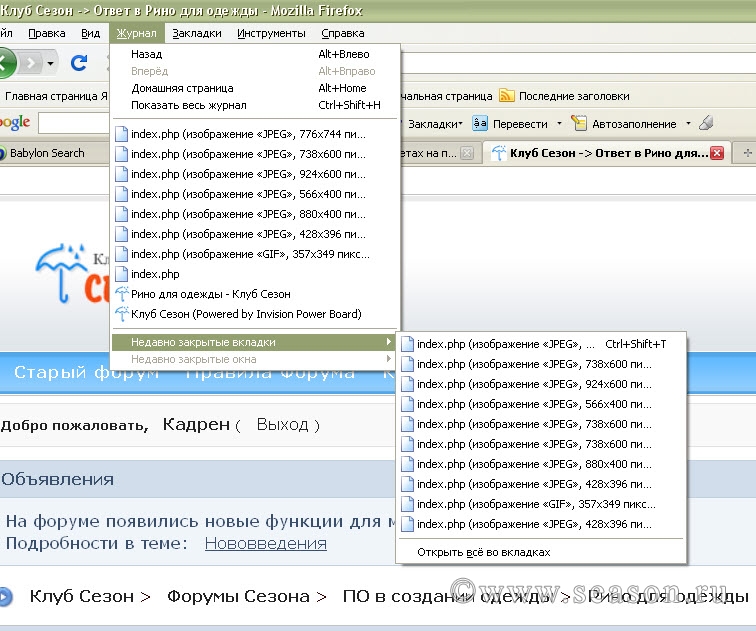Click the Кадрен username link

click(196, 425)
